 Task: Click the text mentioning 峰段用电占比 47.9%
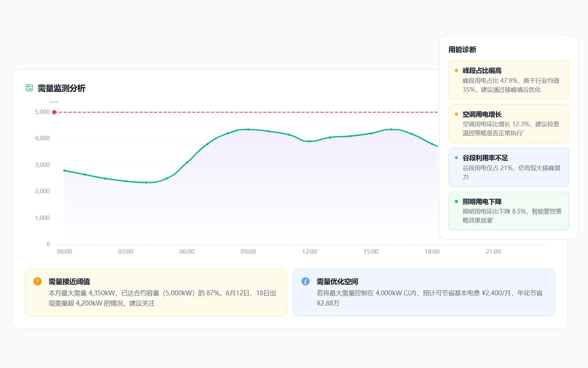[x=511, y=85]
